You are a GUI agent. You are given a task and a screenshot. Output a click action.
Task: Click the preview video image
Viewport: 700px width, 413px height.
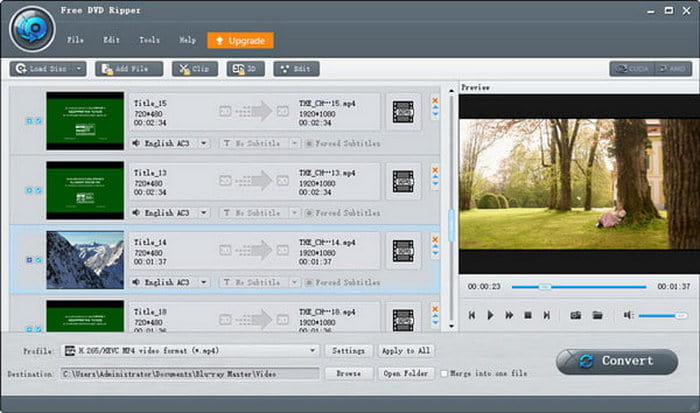click(579, 184)
